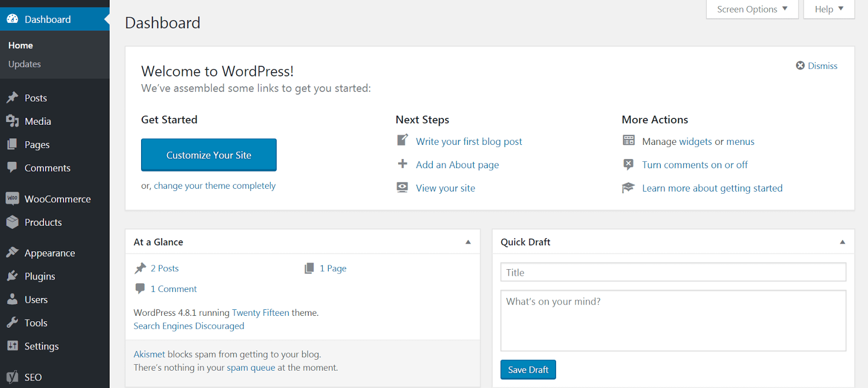This screenshot has width=868, height=388.
Task: Click the Settings sliders icon
Action: pyautogui.click(x=12, y=346)
